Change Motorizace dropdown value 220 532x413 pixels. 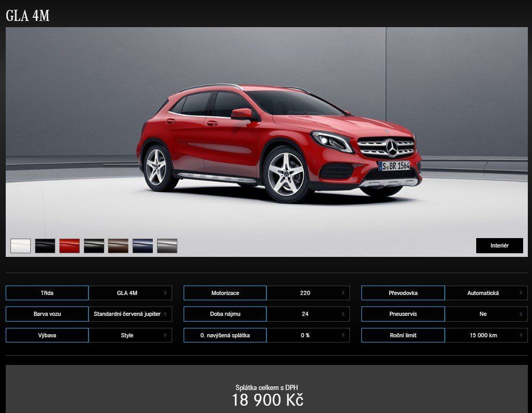pos(308,293)
